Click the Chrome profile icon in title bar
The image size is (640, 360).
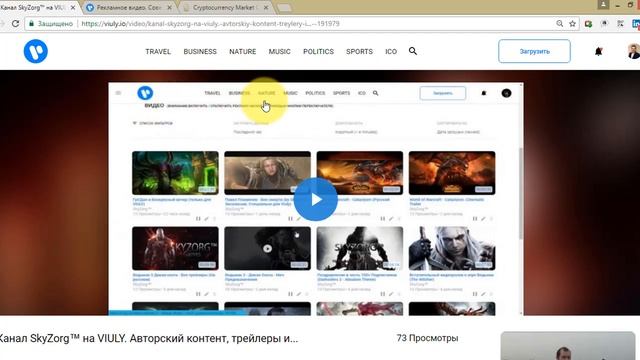[x=603, y=4]
